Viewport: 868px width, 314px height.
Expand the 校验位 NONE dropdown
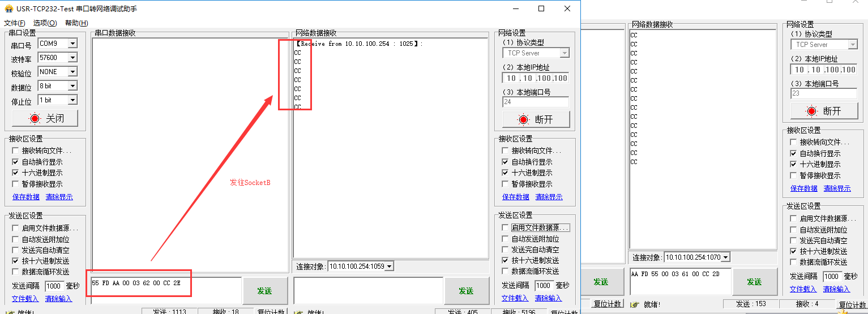pyautogui.click(x=72, y=72)
